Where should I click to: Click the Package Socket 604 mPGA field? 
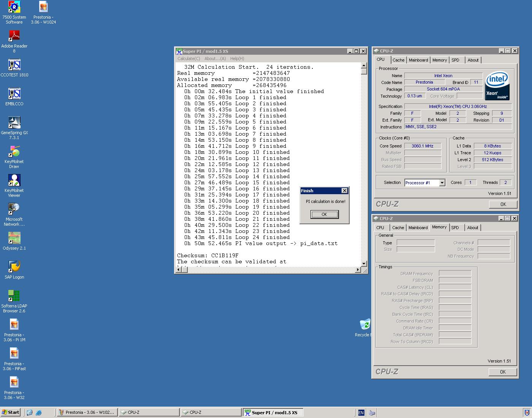[443, 89]
